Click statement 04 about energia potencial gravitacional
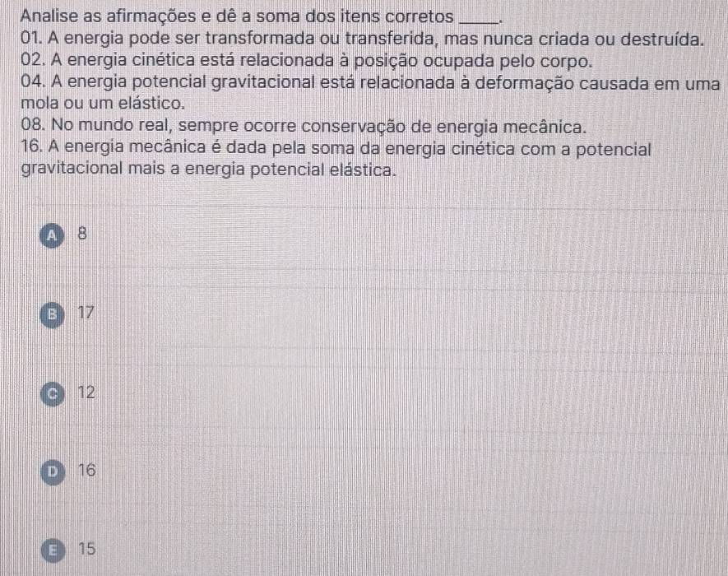 pyautogui.click(x=370, y=93)
